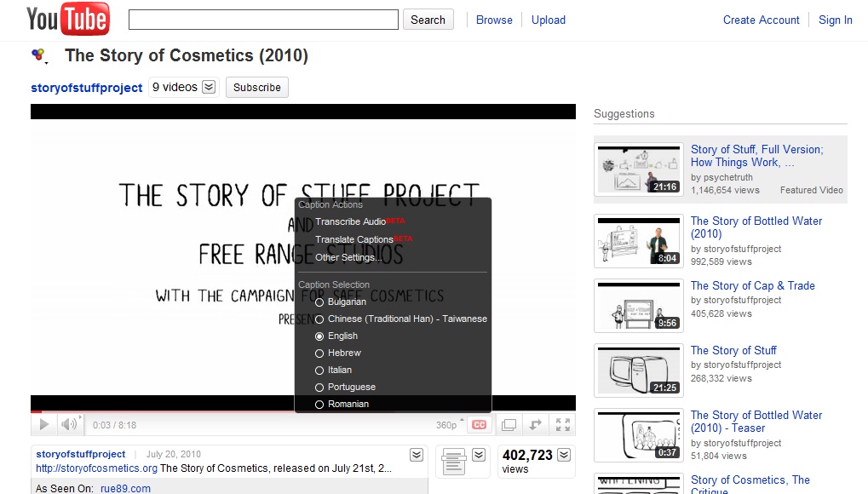Open 'The Story of Cap & Trade' link

(x=753, y=286)
